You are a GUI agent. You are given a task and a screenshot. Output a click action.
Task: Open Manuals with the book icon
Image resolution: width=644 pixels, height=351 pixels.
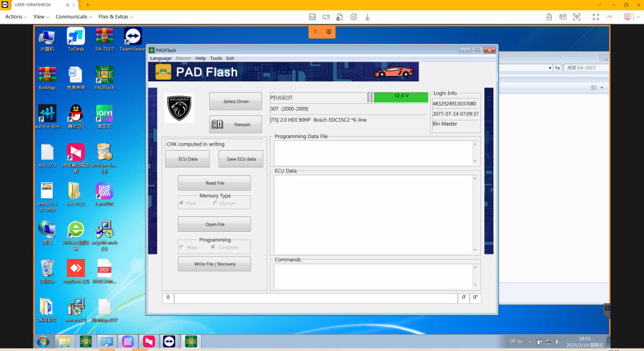tap(235, 124)
